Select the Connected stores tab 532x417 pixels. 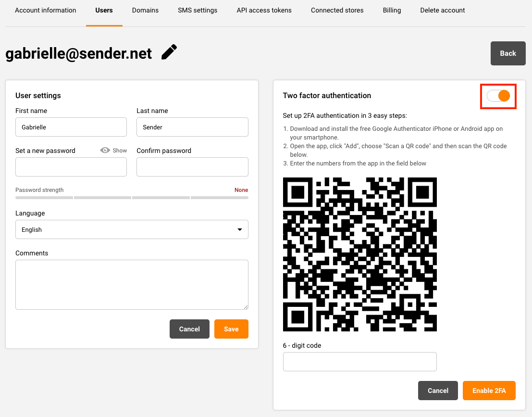coord(337,10)
